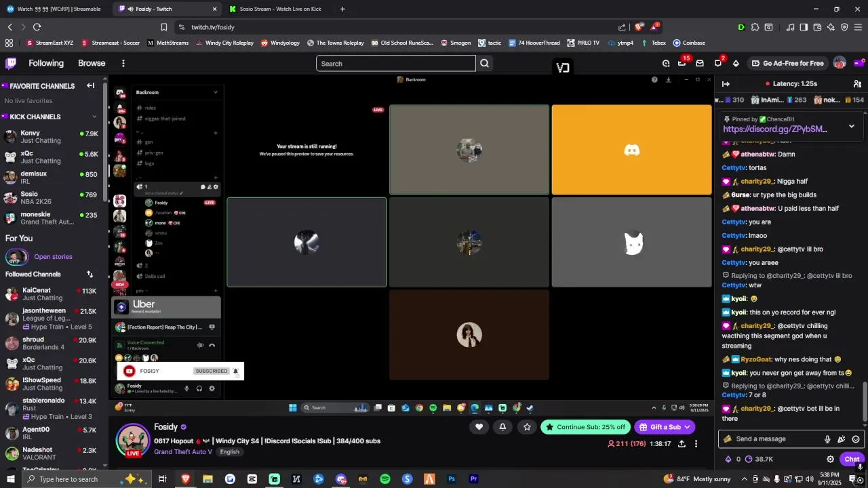Click the Brave Shields lion icon
Viewport: 868px width, 488px height.
click(x=639, y=27)
